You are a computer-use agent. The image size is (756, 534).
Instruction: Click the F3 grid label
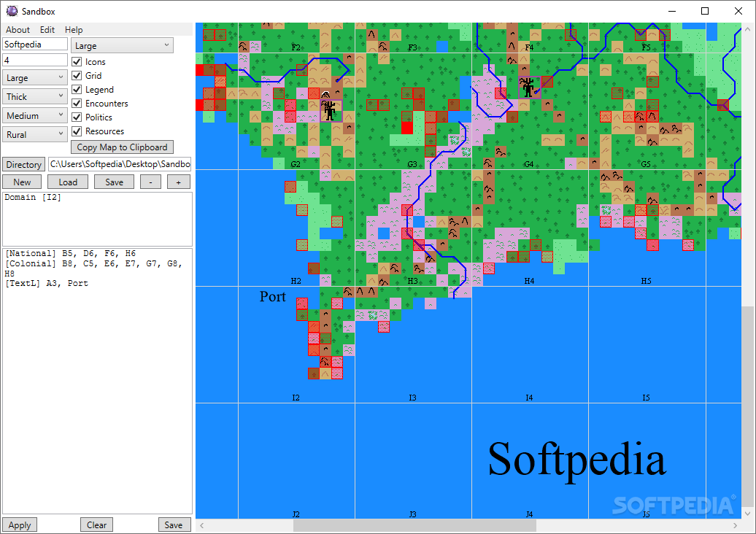coord(412,47)
